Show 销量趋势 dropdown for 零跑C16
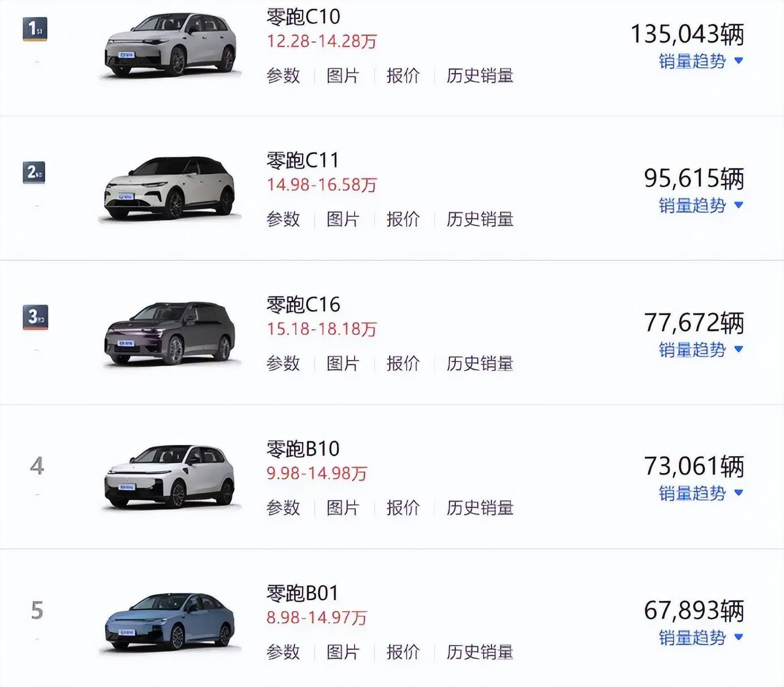784x687 pixels. pos(700,350)
